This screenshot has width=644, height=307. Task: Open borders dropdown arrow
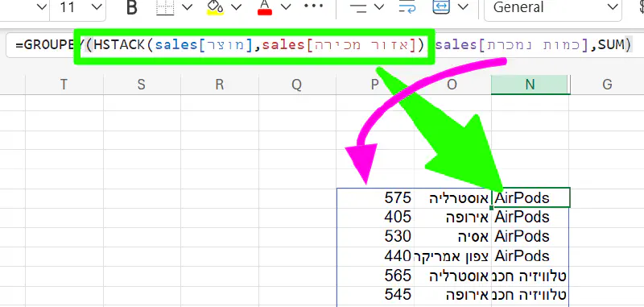tap(187, 7)
